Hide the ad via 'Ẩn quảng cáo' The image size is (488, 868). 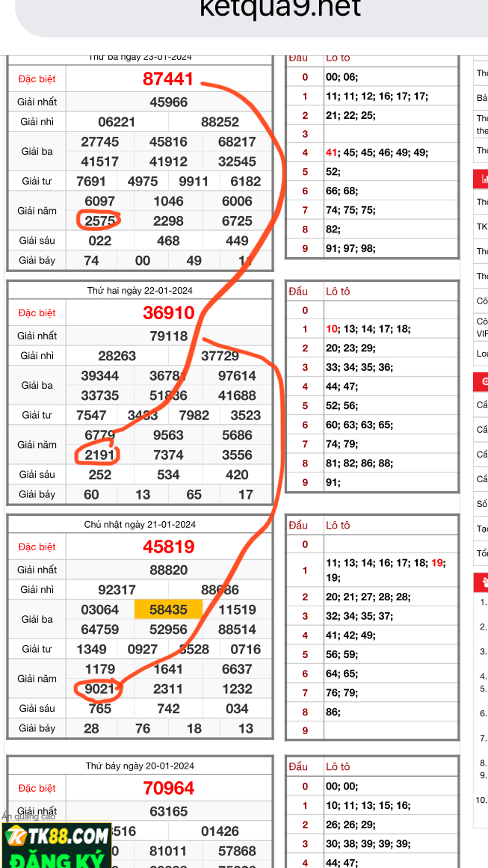pos(28,816)
